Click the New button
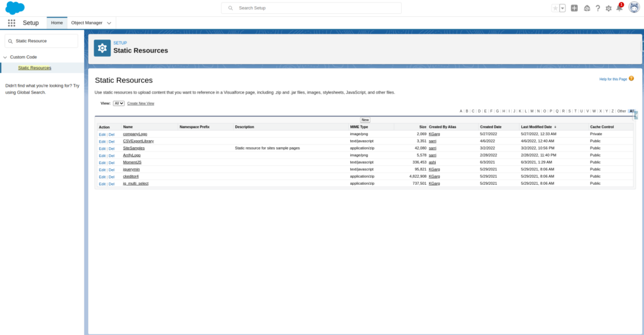The height and width of the screenshot is (335, 644). click(x=365, y=120)
